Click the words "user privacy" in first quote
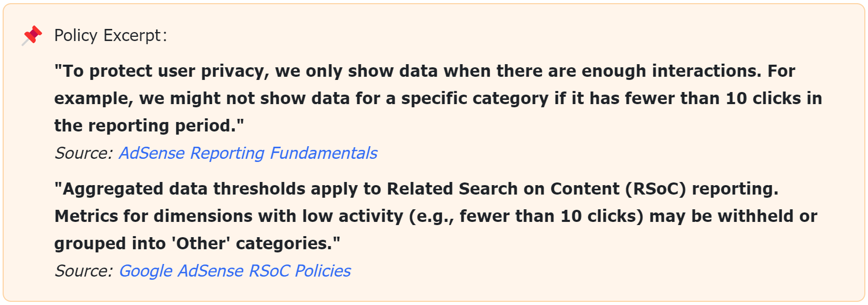 pyautogui.click(x=207, y=71)
